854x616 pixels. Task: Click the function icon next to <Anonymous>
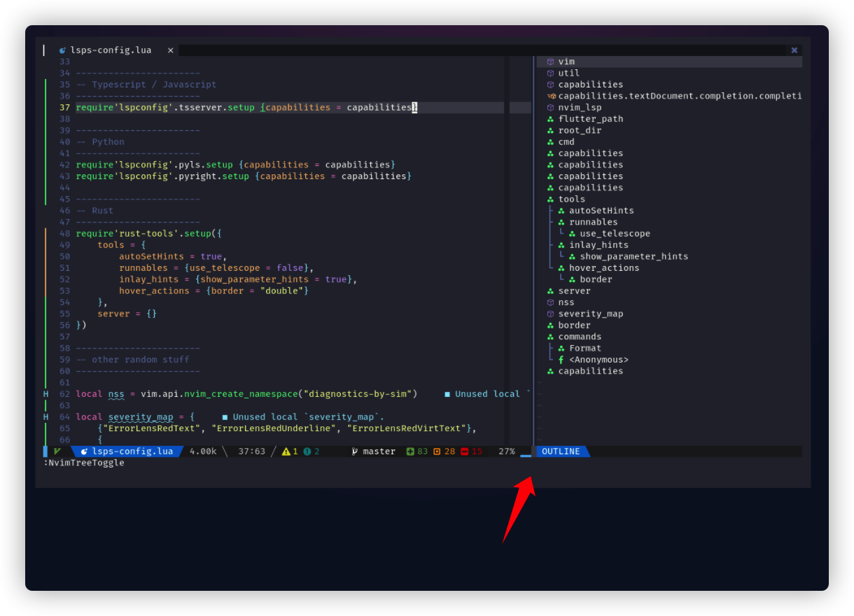tap(561, 359)
